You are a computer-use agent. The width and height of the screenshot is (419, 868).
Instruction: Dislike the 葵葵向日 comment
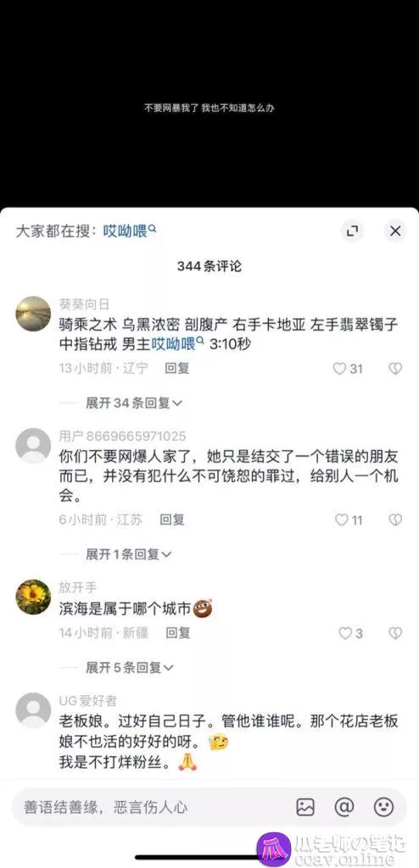[x=395, y=369]
